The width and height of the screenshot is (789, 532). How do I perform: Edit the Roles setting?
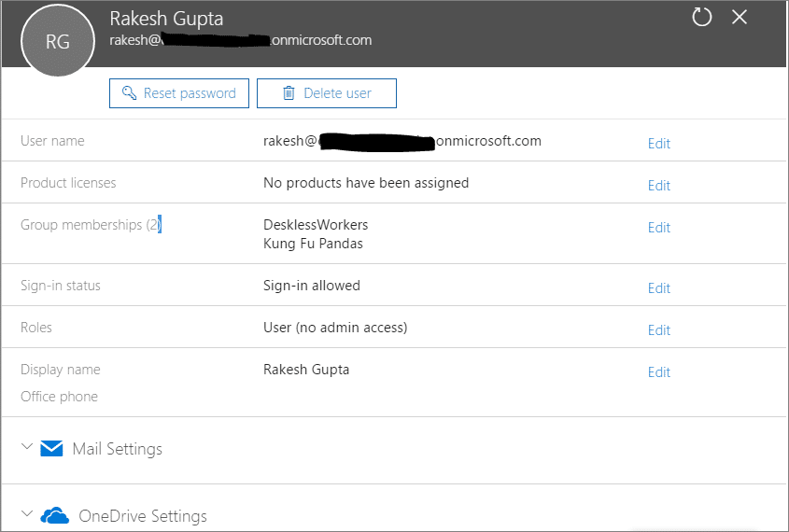[658, 330]
